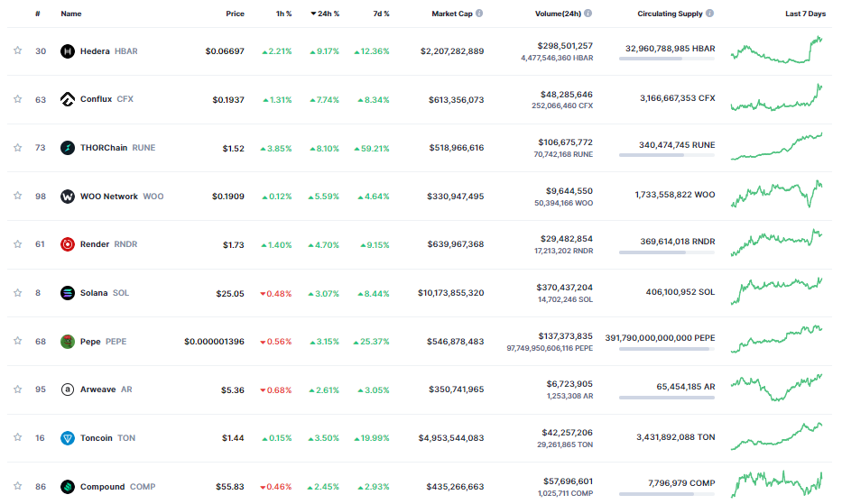The height and width of the screenshot is (504, 842).
Task: Click the THORChain coin logo icon
Action: [67, 148]
